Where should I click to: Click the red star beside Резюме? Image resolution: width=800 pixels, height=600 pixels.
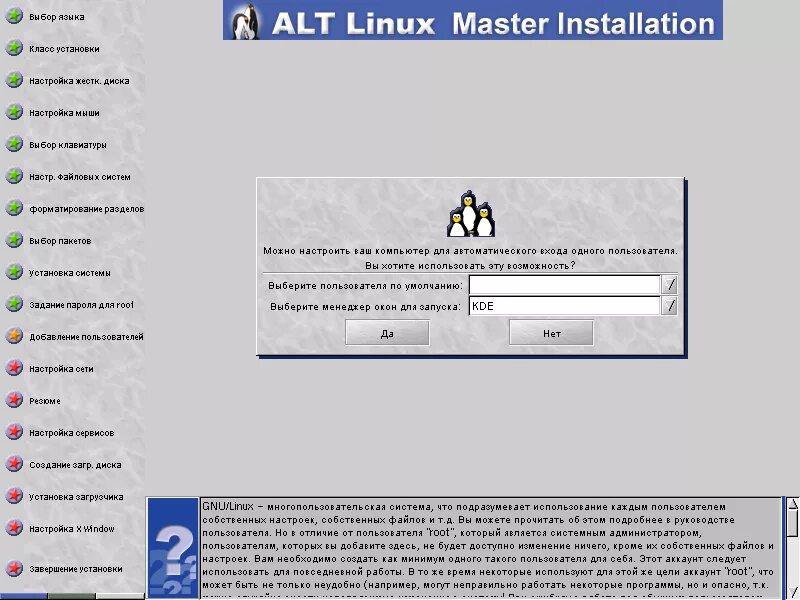(14, 401)
